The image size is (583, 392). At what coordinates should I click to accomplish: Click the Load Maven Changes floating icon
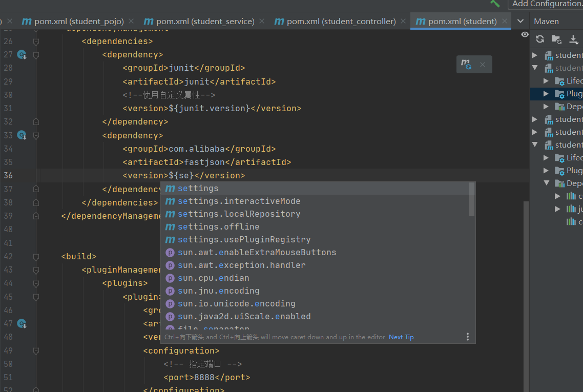(x=466, y=65)
